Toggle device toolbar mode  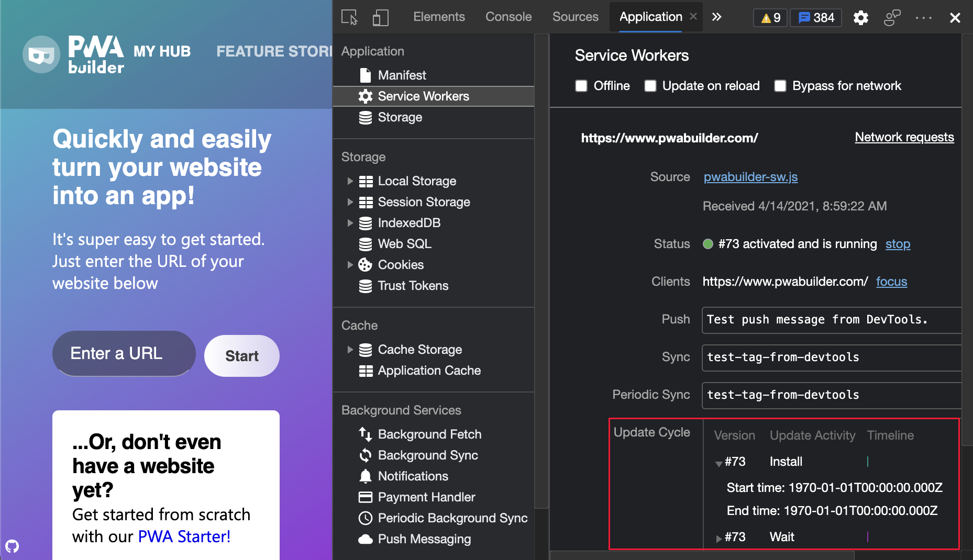pos(380,17)
